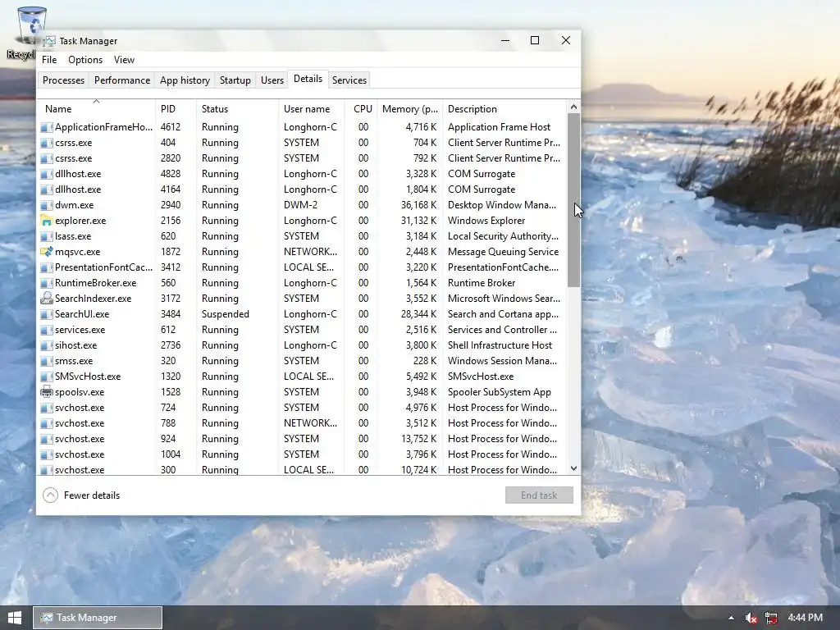Sort by the Status column header
Viewport: 840px width, 630px height.
[238, 109]
